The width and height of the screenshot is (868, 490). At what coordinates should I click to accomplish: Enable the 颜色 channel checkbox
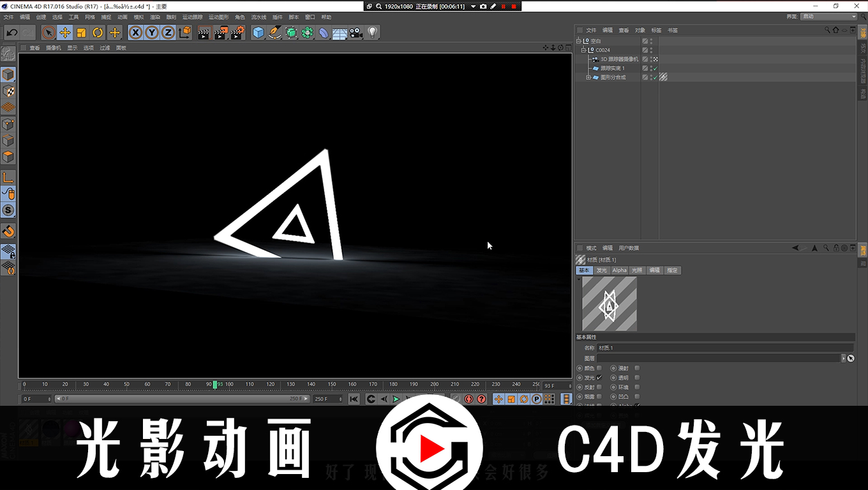click(599, 368)
